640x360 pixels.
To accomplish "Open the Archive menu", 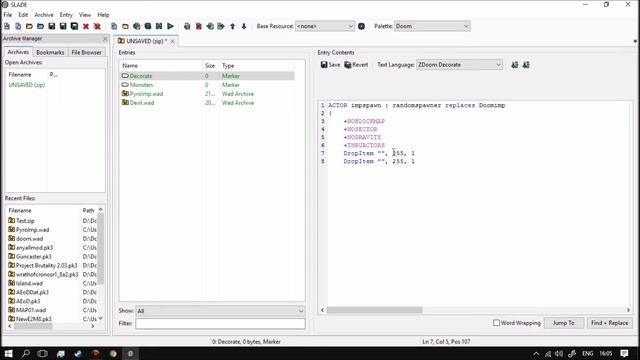I will pos(44,15).
